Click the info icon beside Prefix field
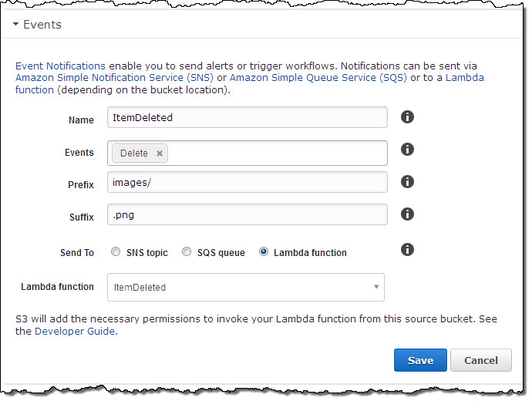This screenshot has width=532, height=401. pos(408,182)
